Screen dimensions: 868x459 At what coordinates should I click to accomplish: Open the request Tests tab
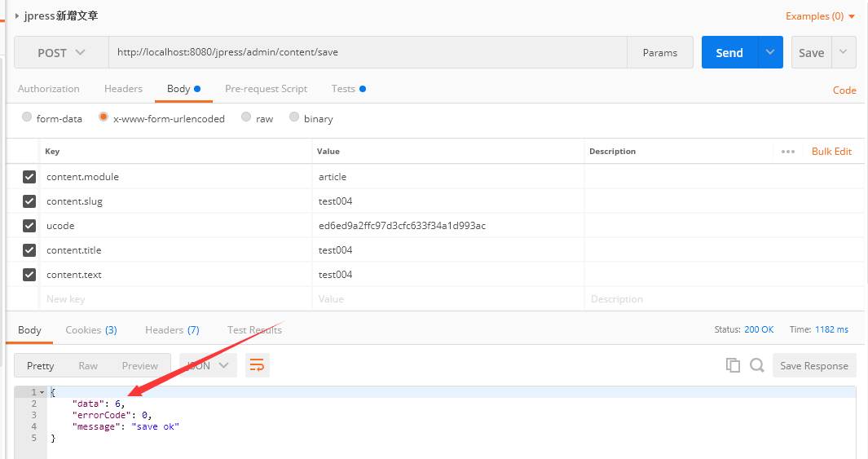point(348,89)
